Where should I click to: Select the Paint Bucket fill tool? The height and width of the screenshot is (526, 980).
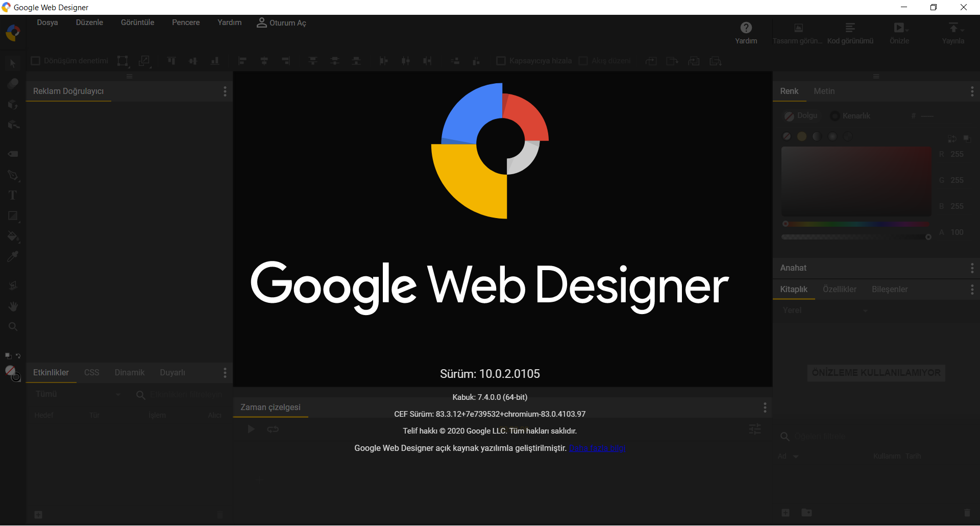pyautogui.click(x=13, y=236)
